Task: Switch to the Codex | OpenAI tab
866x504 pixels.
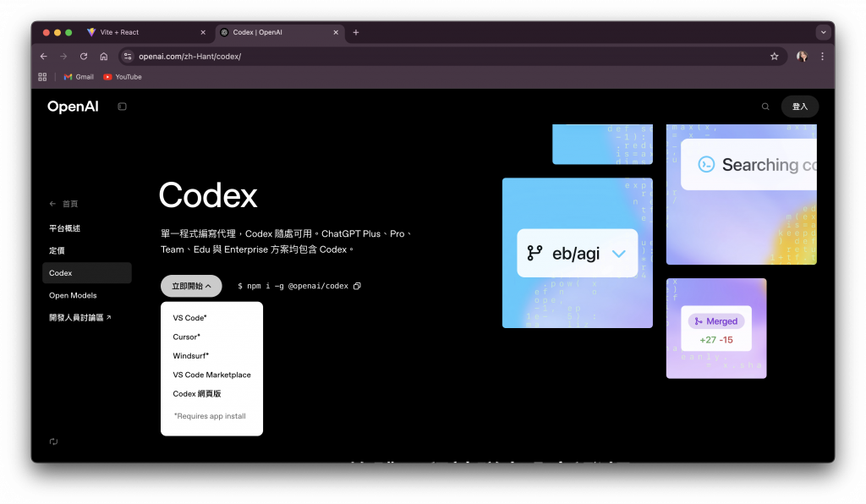Action: point(279,33)
